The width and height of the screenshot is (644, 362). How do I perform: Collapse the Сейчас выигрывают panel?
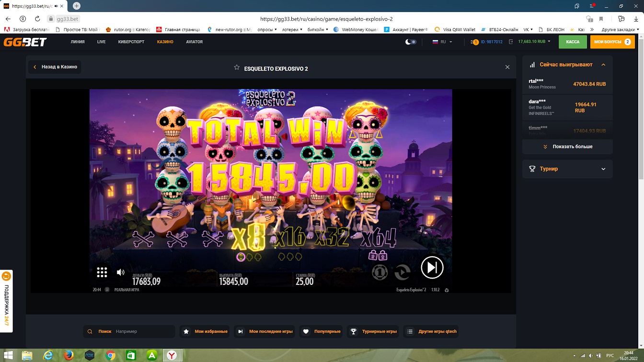point(603,65)
